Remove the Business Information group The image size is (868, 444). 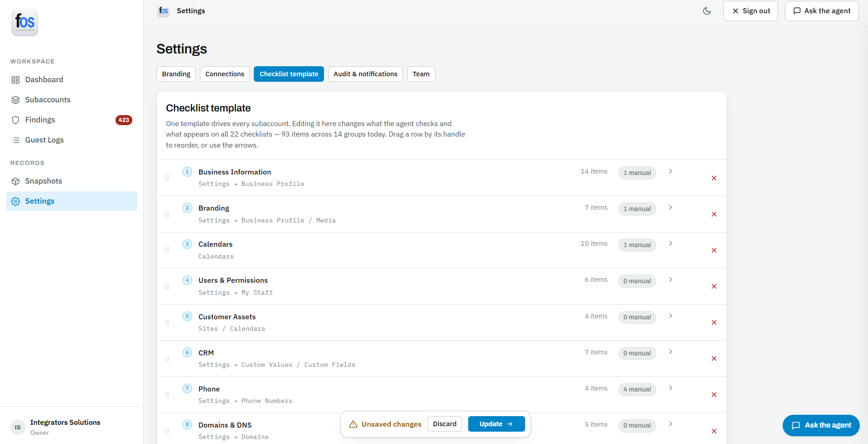point(714,178)
